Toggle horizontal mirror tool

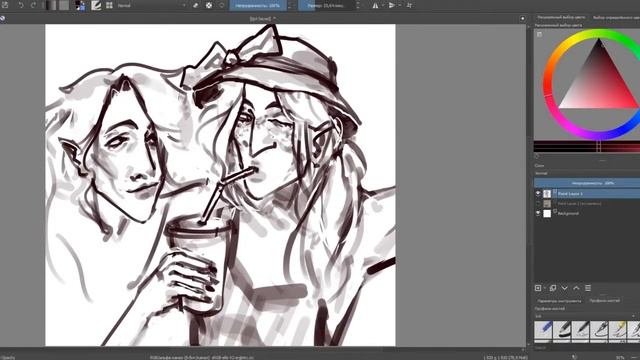pos(375,5)
